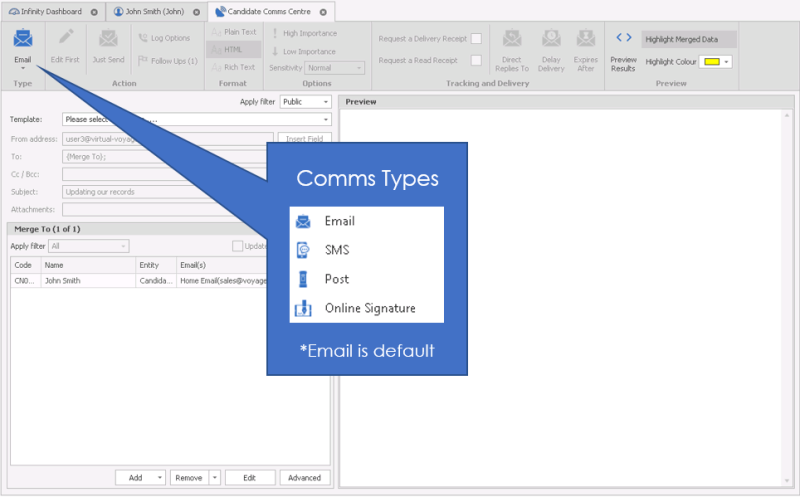
Task: Switch to the Infinity Dashboard tab
Action: (52, 11)
